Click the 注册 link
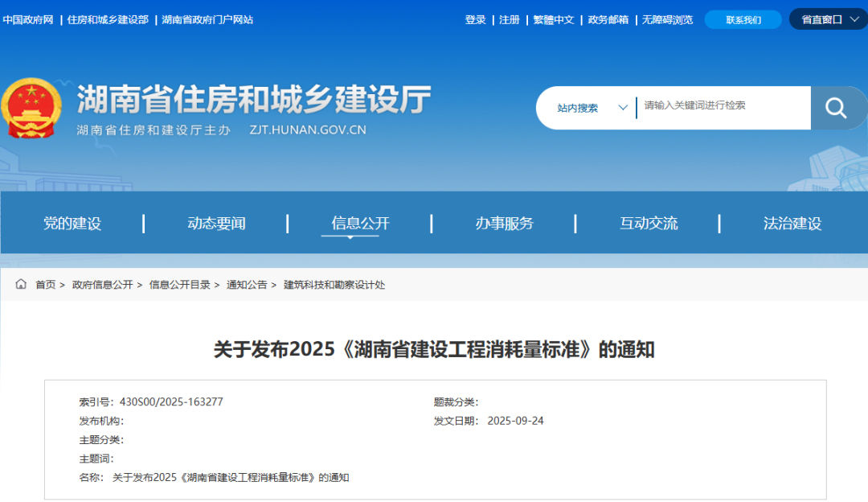The image size is (868, 502). tap(510, 19)
